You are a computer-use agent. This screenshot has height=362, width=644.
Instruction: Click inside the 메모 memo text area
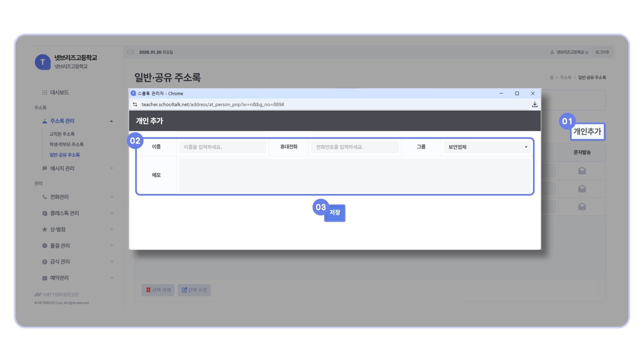(354, 175)
